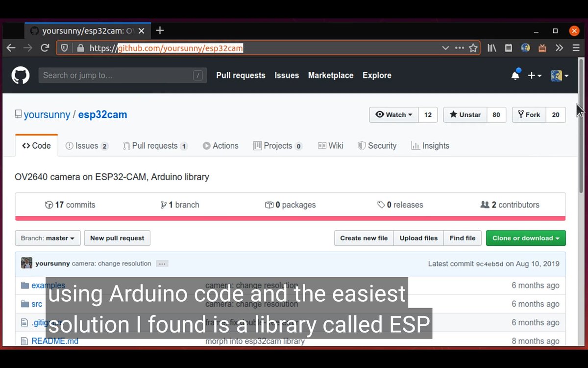Open the create new plus dropdown
The image size is (588, 368).
pos(534,76)
